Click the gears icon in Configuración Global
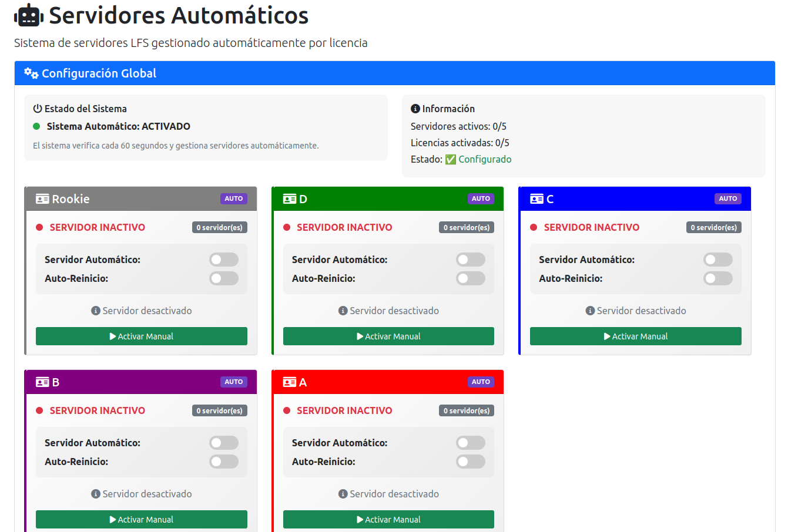The image size is (788, 532). (31, 73)
